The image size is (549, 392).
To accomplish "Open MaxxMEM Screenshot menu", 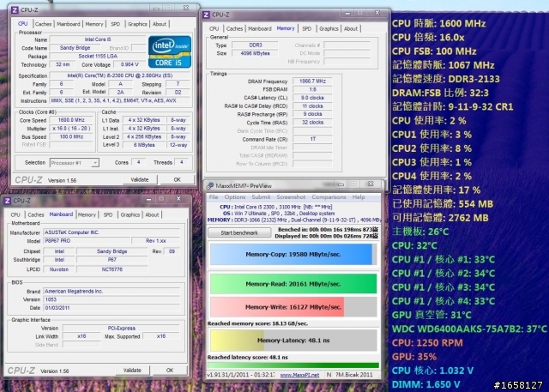I will coord(291,197).
